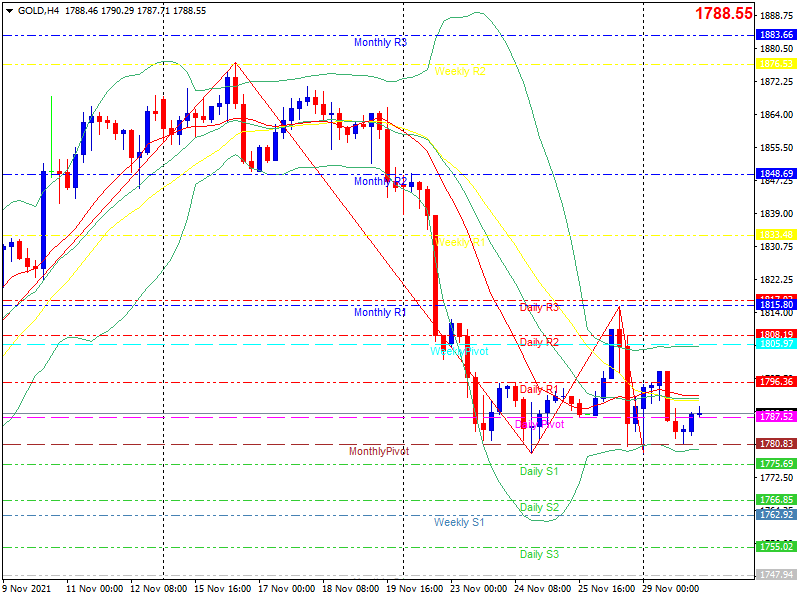Click the 1788.55 current price readout
Image resolution: width=800 pixels, height=600 pixels.
click(x=724, y=13)
